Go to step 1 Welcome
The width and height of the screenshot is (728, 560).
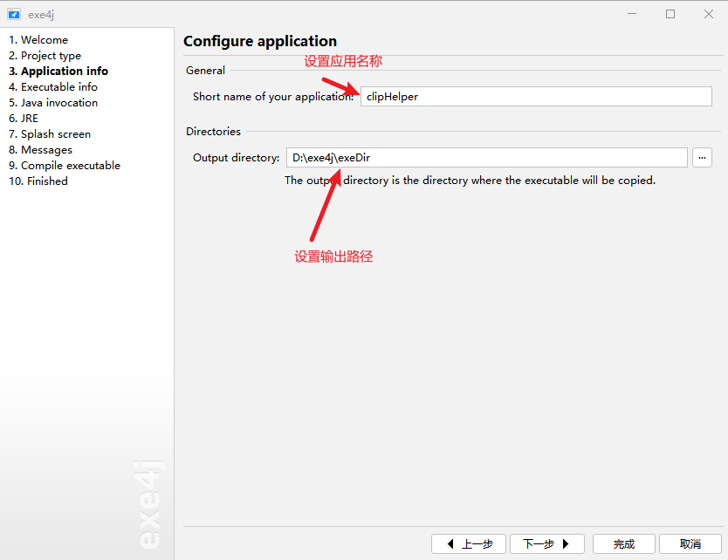[38, 40]
